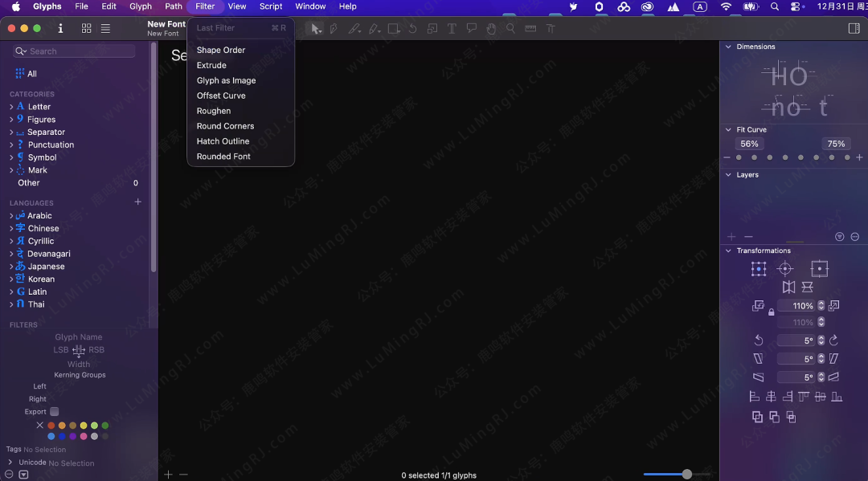Select the Zoom magnifier tool
Screen dimensions: 868x481
tap(510, 29)
